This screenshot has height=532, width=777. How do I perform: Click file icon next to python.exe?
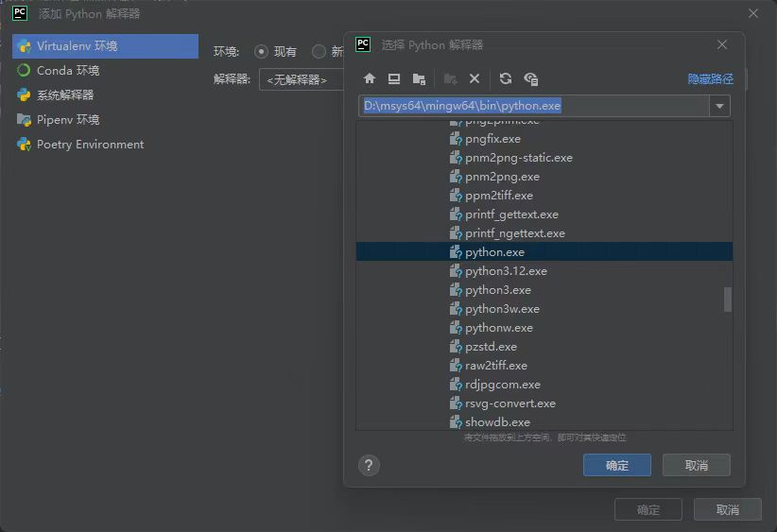(456, 252)
